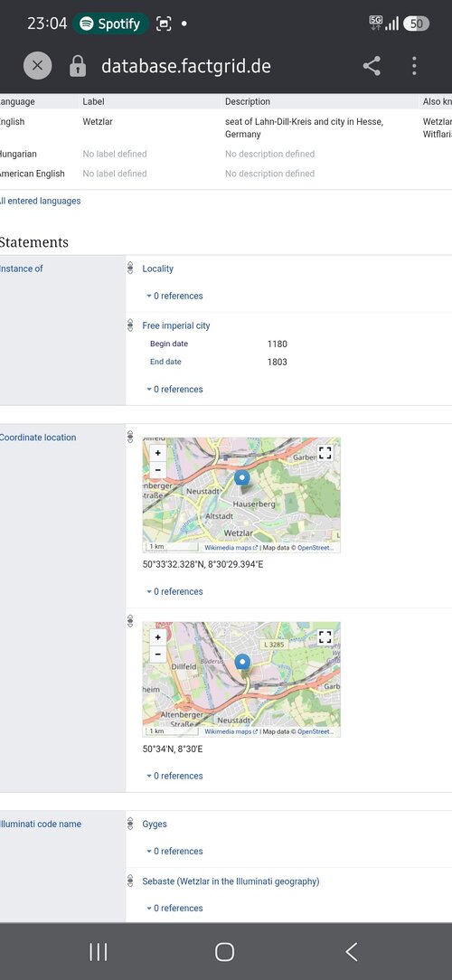The height and width of the screenshot is (980, 452).
Task: Zoom out on the first Wetzlar map
Action: point(157,469)
